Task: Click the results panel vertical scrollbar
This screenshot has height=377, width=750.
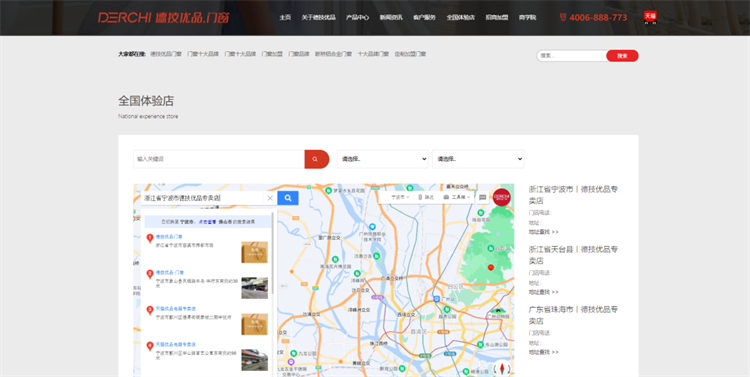Action: 273,253
